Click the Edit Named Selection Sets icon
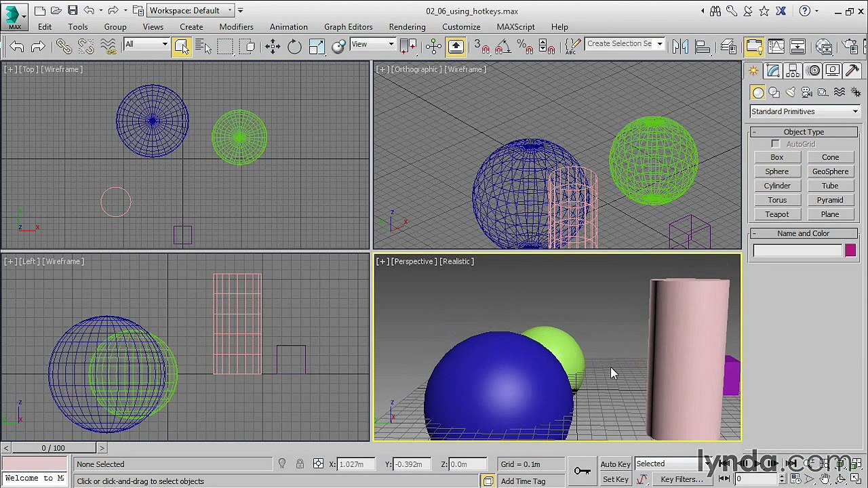This screenshot has height=488, width=868. pos(572,46)
